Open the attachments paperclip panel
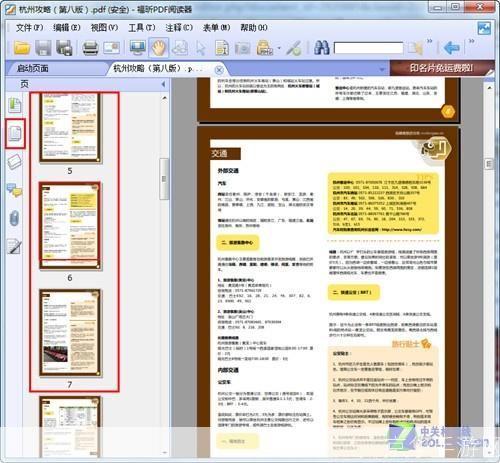This screenshot has height=463, width=500. pos(14,219)
